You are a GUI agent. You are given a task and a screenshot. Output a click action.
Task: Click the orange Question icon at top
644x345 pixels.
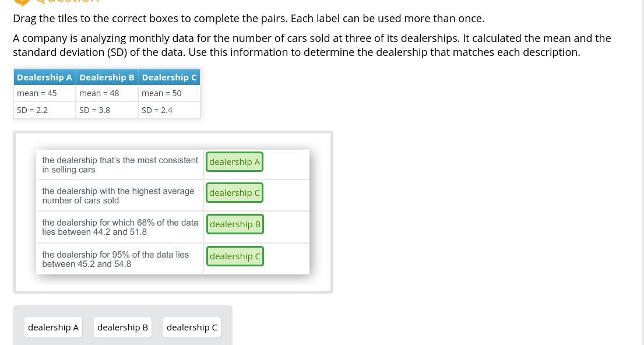coord(22,2)
